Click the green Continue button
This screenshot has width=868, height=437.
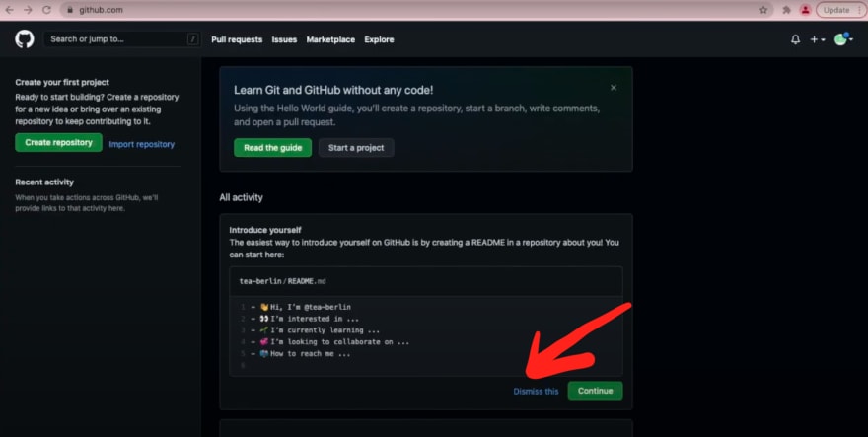(595, 391)
